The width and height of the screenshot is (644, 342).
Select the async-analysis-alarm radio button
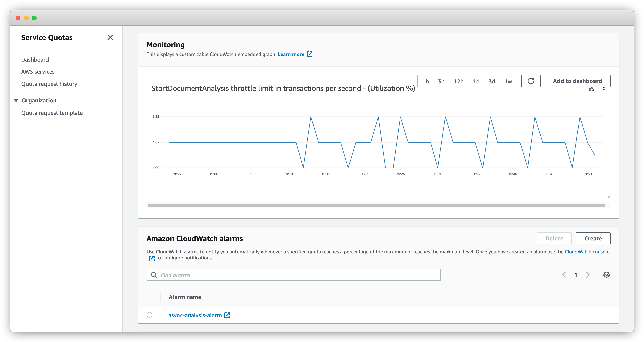point(149,315)
